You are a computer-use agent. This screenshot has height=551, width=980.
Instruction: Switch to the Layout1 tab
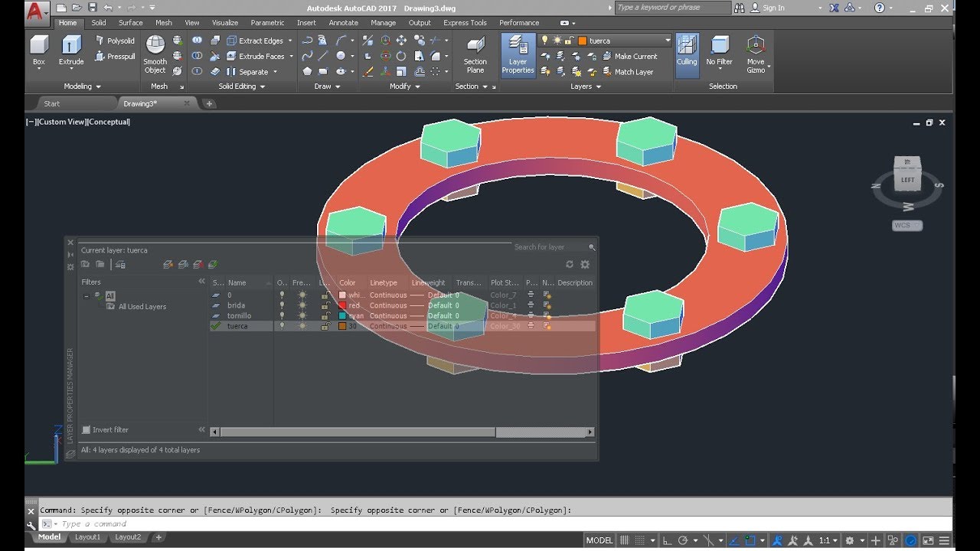click(87, 537)
